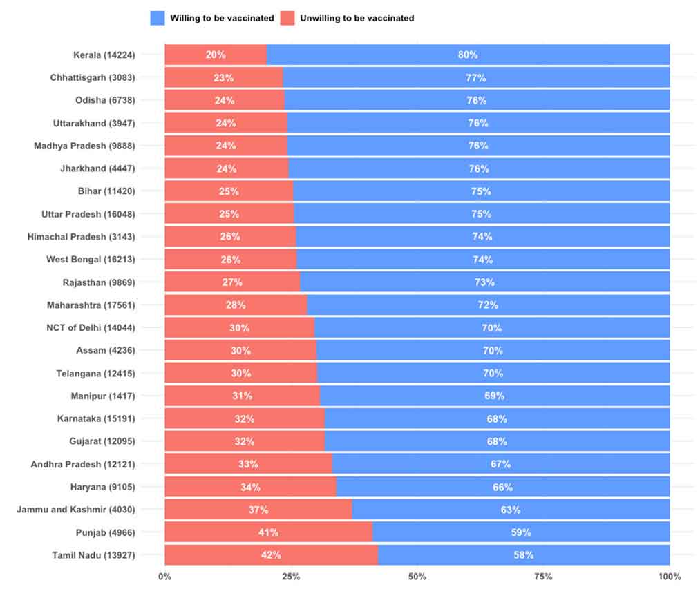Select the Chhattisgarh (3083) axis label
The image size is (700, 598).
coord(93,77)
